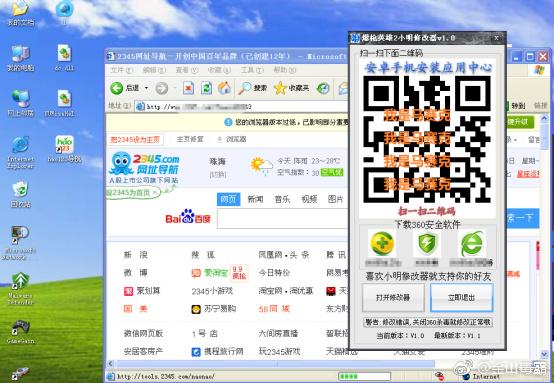
Task: Click the History clock icon in IE toolbar
Action: point(323,88)
